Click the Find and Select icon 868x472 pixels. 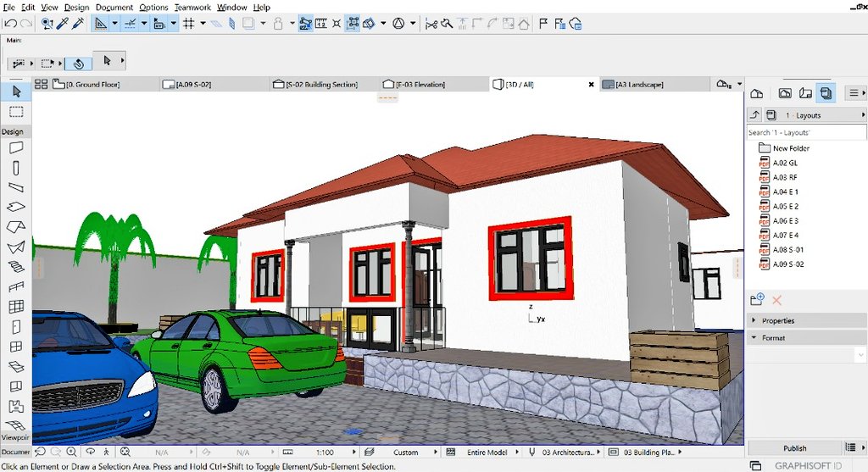coord(47,24)
